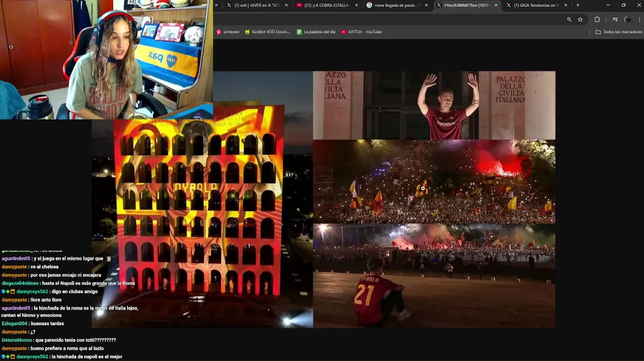Bookmark this page with the star icon
The image size is (644, 361).
pyautogui.click(x=580, y=20)
